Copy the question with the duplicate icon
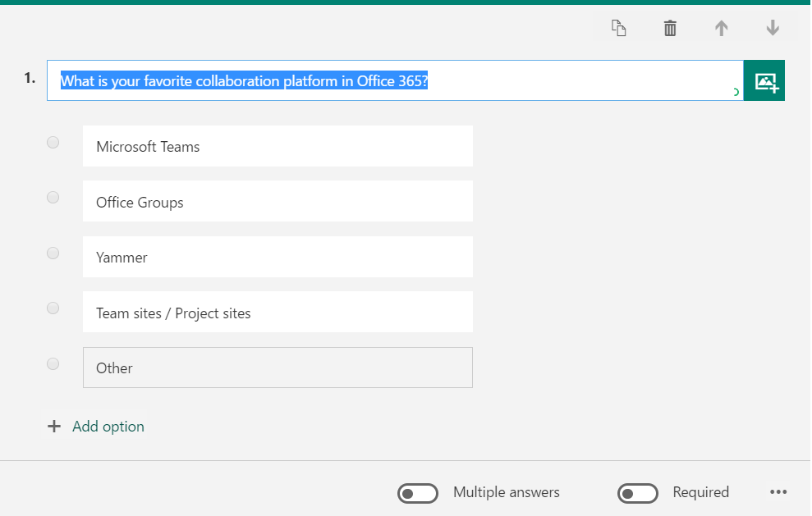The image size is (812, 516). point(619,28)
